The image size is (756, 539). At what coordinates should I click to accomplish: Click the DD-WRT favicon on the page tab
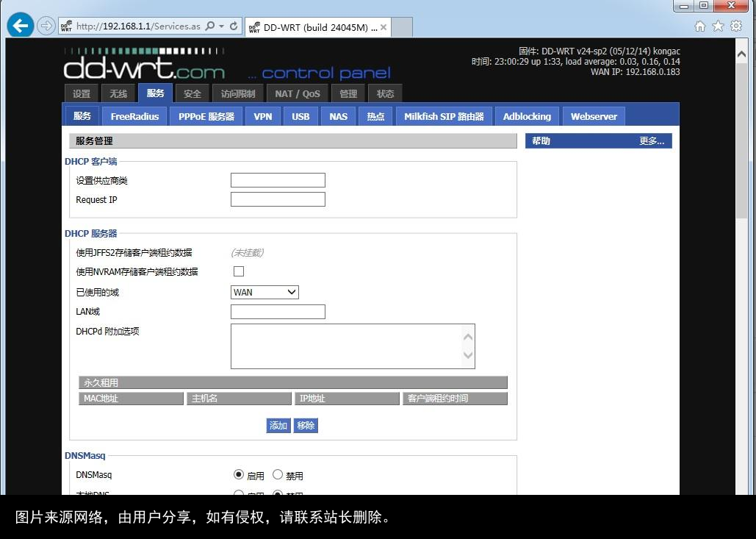(x=253, y=26)
